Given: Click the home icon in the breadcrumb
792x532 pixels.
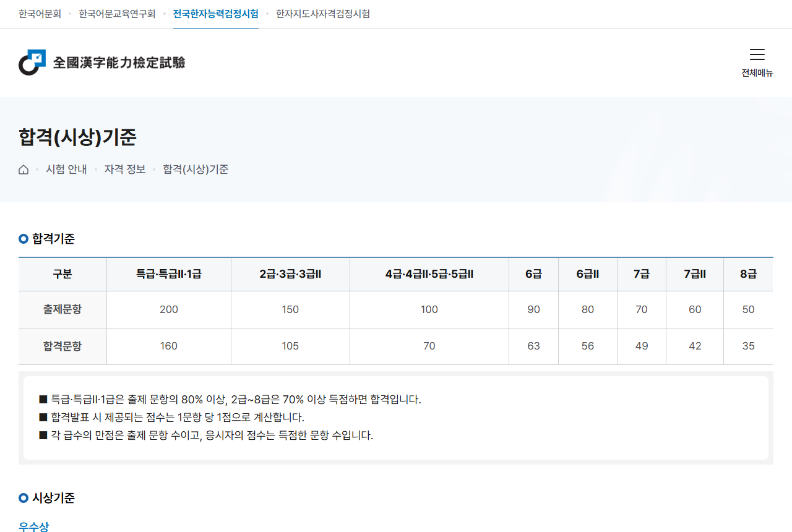Looking at the screenshot, I should point(24,169).
